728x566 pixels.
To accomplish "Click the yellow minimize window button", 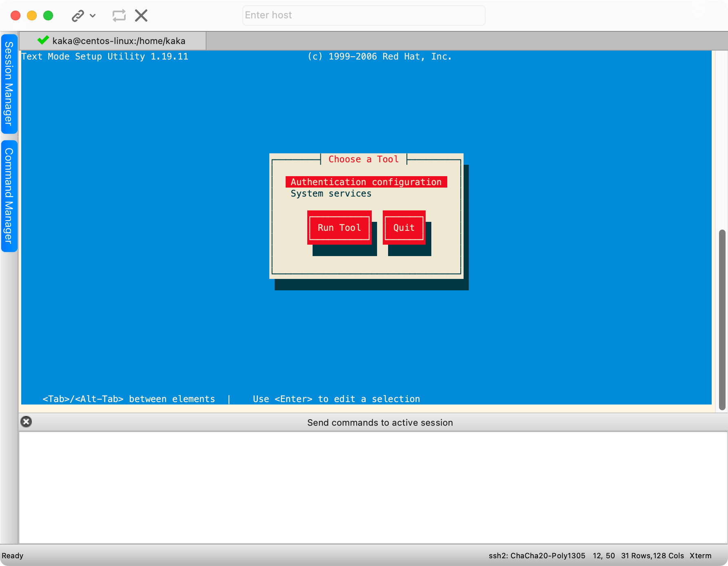I will pos(32,15).
